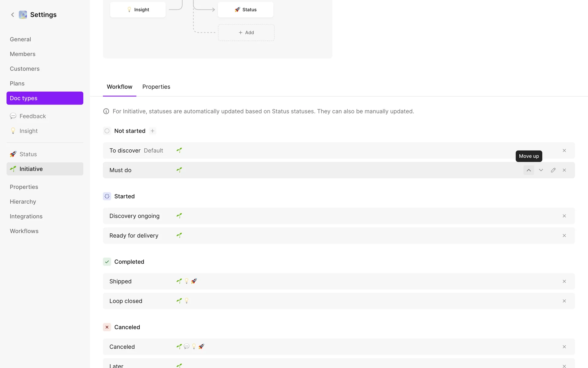Click the Not started circle icon
The image size is (588, 368).
tap(107, 131)
